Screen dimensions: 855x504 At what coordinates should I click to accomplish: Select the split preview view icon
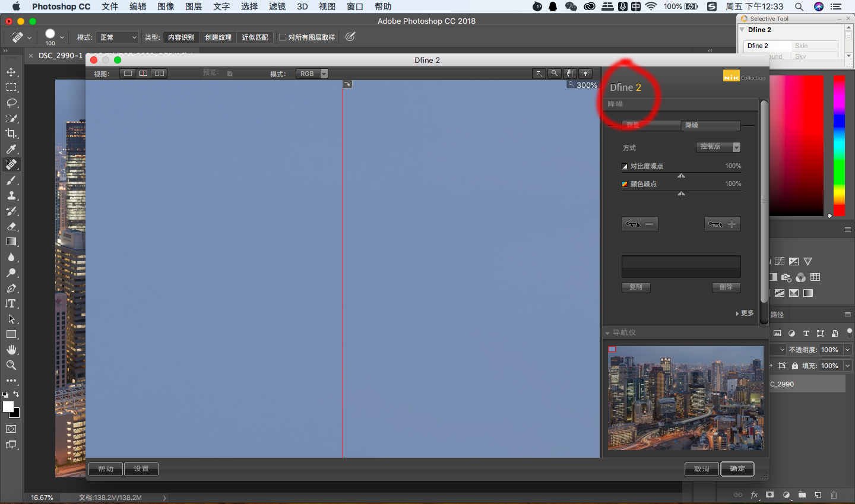[x=143, y=74]
